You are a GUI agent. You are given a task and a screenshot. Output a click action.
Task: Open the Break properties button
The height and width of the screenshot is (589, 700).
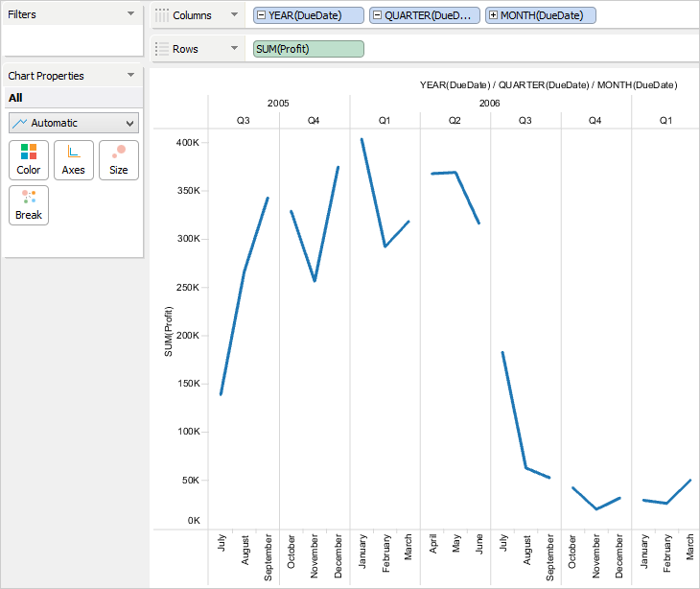29,205
